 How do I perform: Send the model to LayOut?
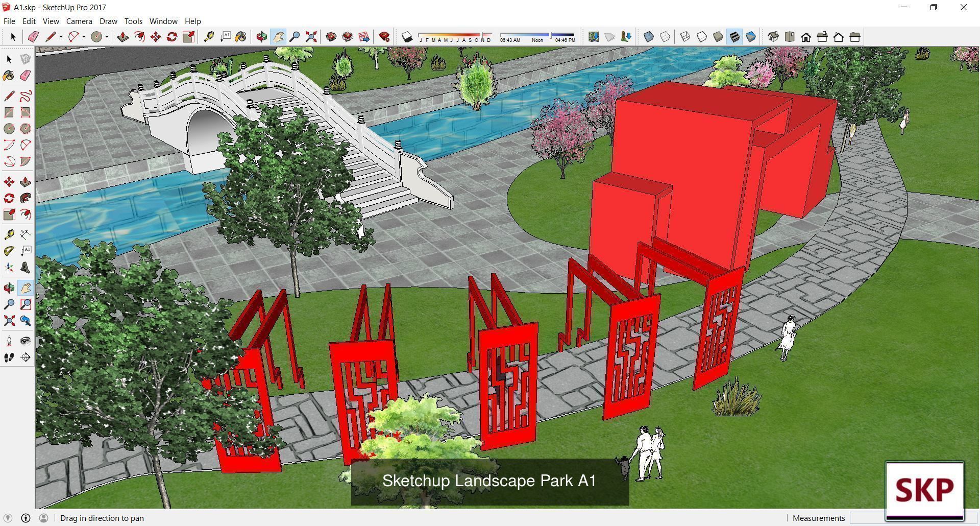(364, 37)
